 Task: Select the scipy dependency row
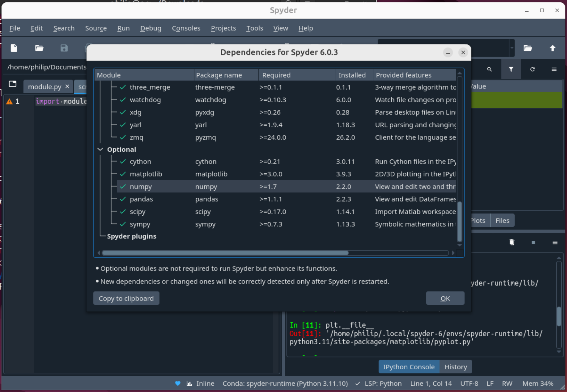click(286, 211)
